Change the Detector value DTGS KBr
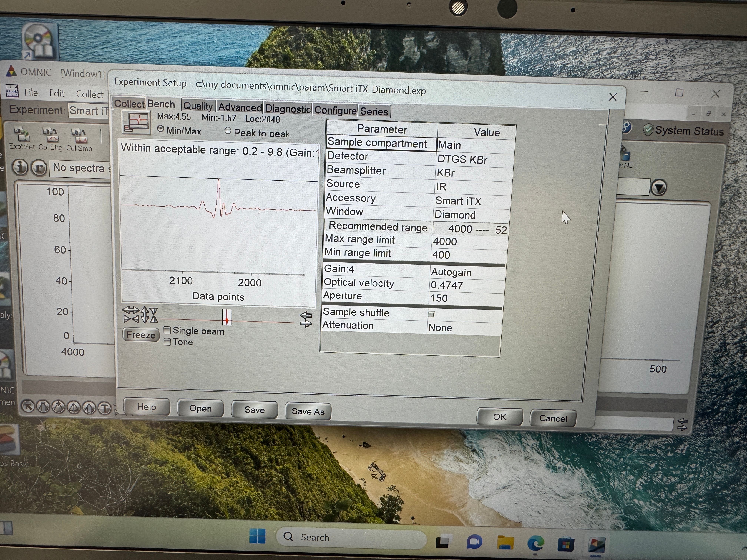 pyautogui.click(x=475, y=159)
